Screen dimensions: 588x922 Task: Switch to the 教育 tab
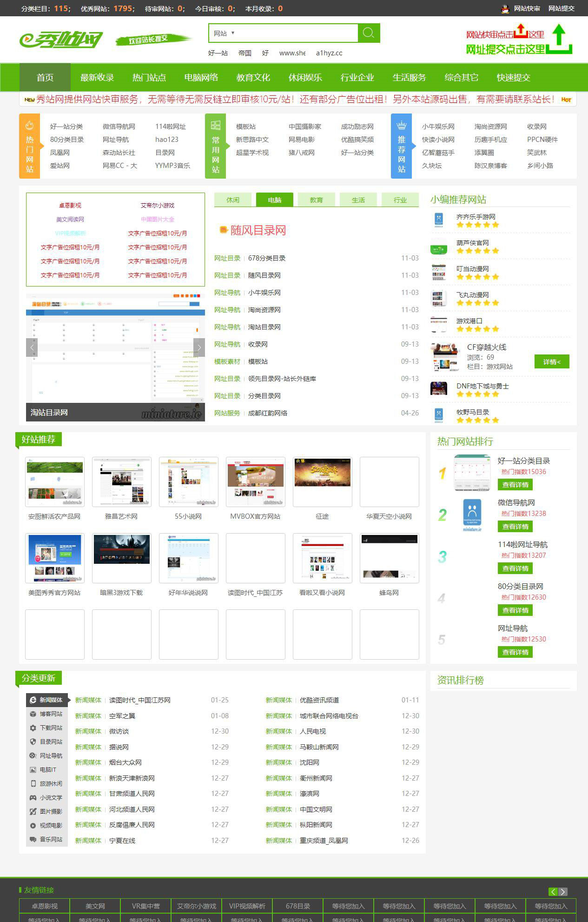pyautogui.click(x=316, y=200)
